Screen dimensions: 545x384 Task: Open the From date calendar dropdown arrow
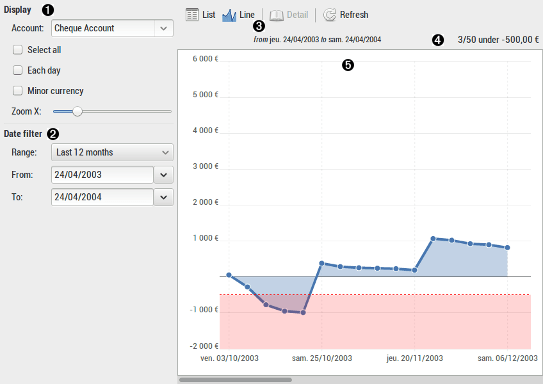pyautogui.click(x=164, y=175)
